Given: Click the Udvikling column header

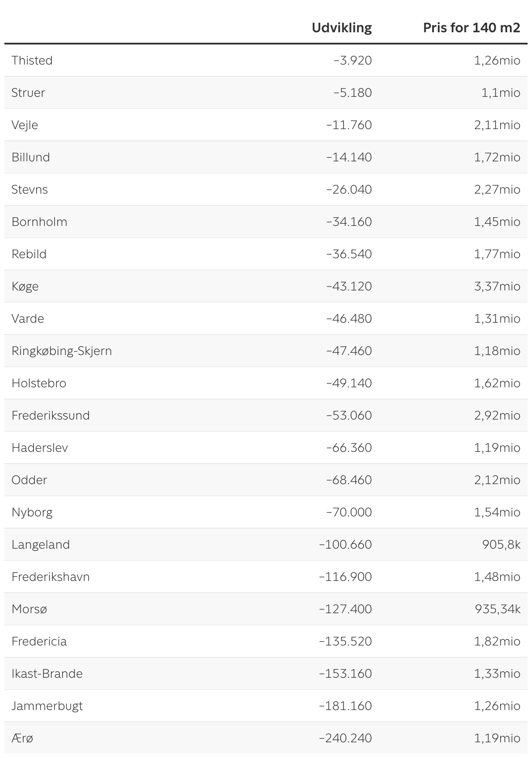Looking at the screenshot, I should click(x=341, y=28).
